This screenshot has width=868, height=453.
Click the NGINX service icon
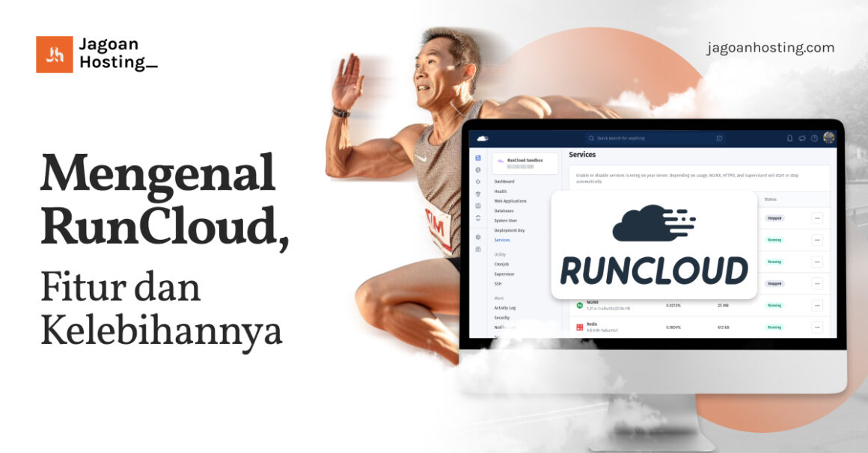coord(579,304)
